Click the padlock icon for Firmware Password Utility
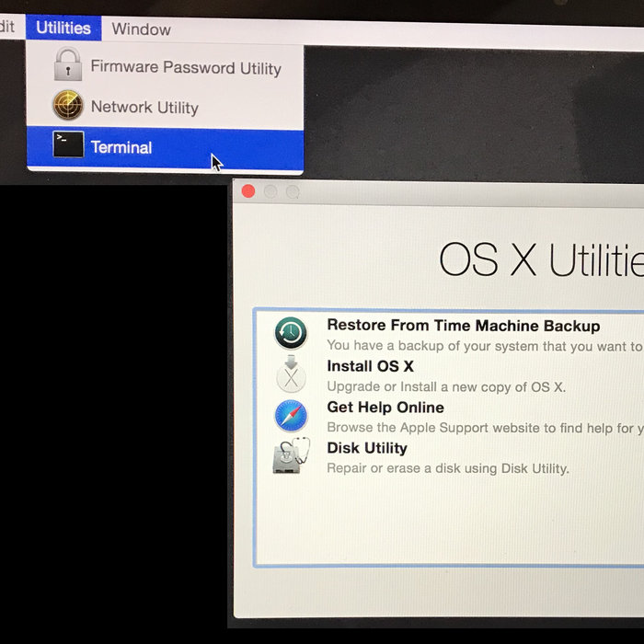The height and width of the screenshot is (644, 644). pyautogui.click(x=68, y=67)
